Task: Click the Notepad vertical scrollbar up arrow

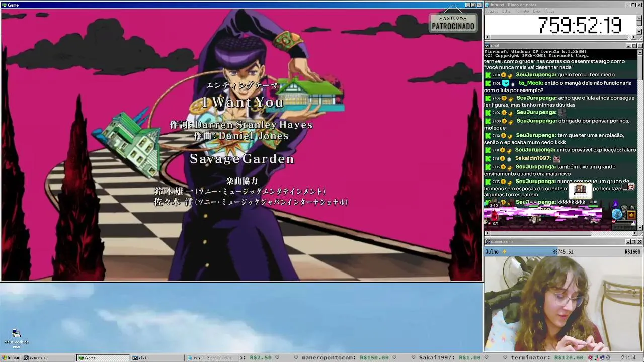Action: pos(640,17)
